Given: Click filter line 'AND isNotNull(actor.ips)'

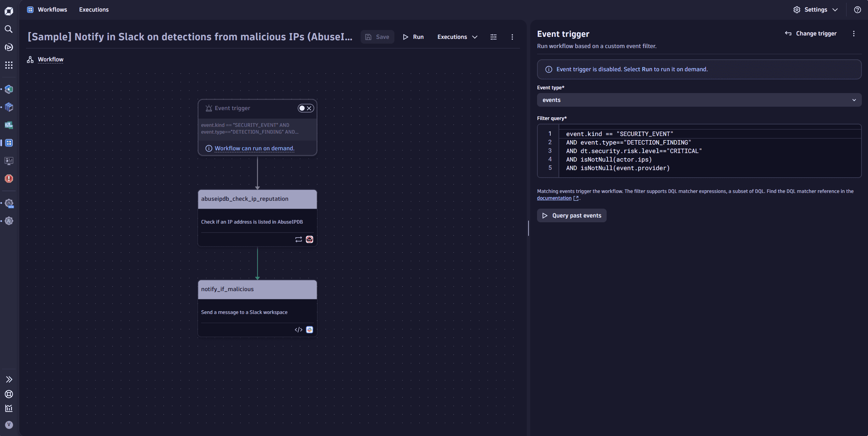Looking at the screenshot, I should (609, 160).
